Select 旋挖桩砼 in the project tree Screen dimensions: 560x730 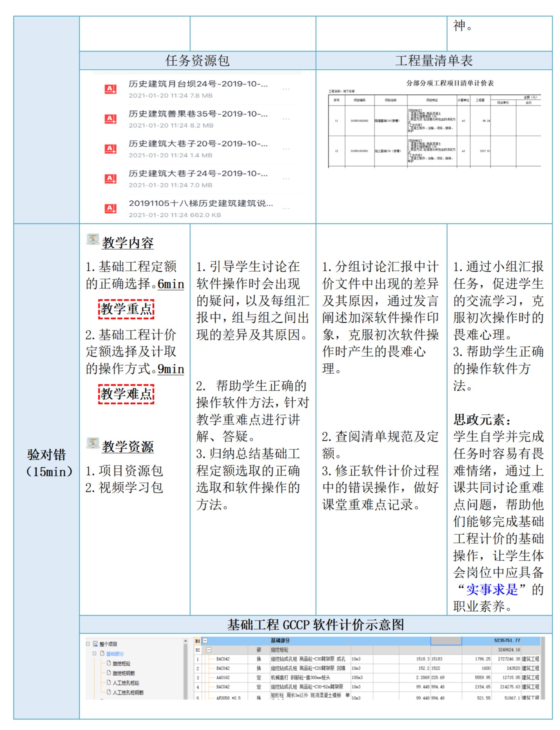(x=122, y=663)
